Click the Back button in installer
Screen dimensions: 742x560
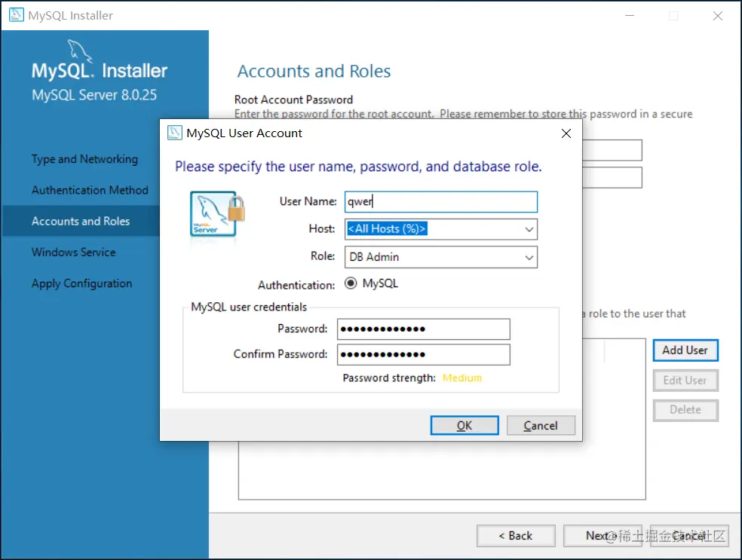pyautogui.click(x=516, y=535)
